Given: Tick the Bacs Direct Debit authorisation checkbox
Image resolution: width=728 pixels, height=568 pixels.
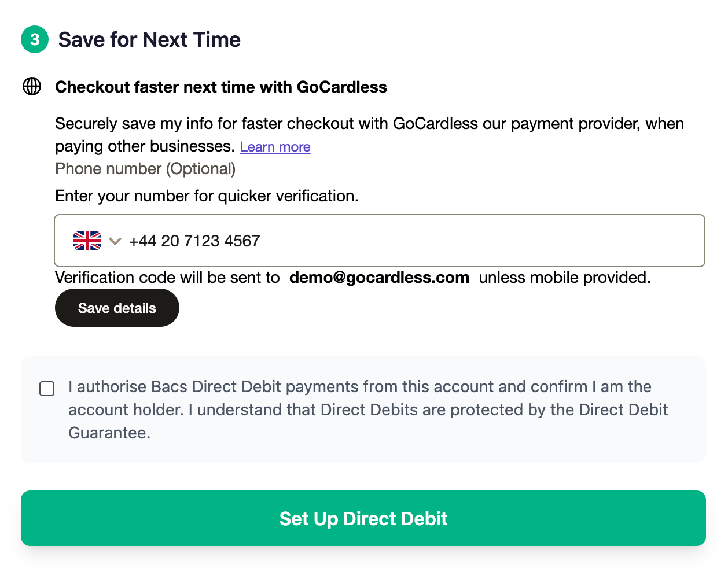Looking at the screenshot, I should [x=47, y=389].
